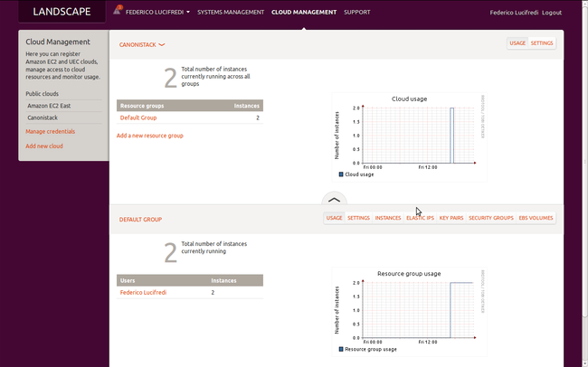Log out using the Logout link
The image size is (588, 367).
552,13
